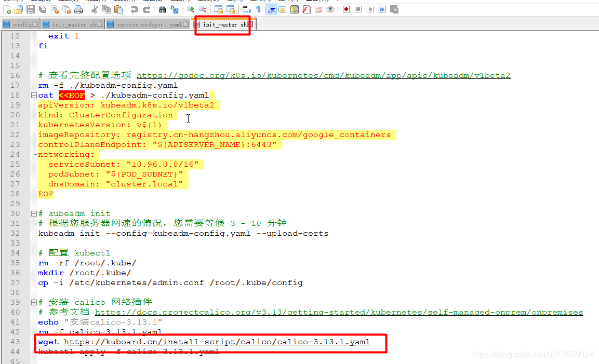599x364 pixels.
Task: Open a file using the folder icon
Action: pyautogui.click(x=19, y=9)
